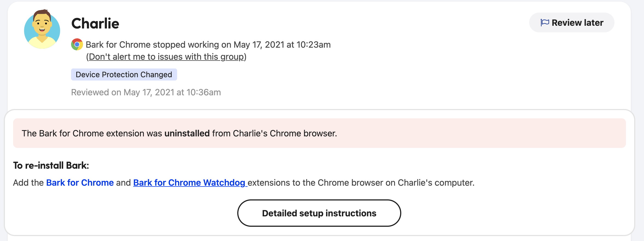Open Detailed setup instructions
Image resolution: width=644 pixels, height=241 pixels.
tap(319, 213)
